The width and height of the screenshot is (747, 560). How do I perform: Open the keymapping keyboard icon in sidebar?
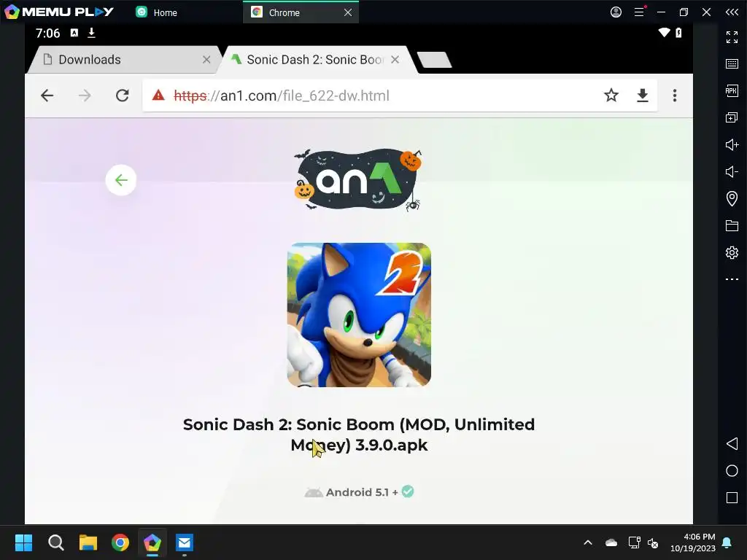[x=732, y=64]
